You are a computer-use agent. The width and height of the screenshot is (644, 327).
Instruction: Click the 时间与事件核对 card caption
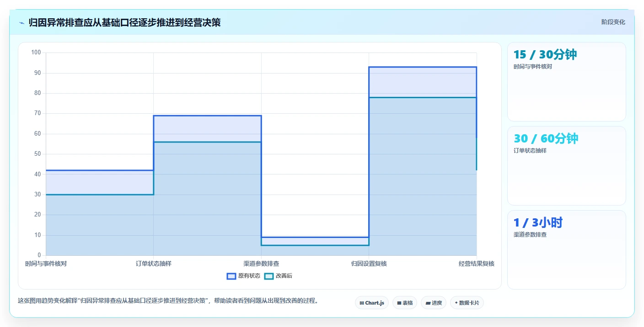point(533,67)
